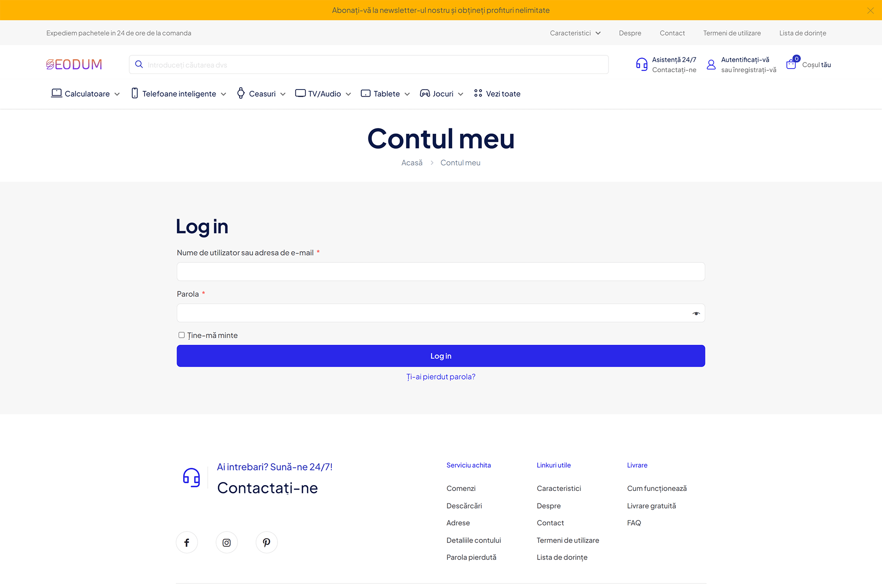Expand the Calculatoare category menu

[x=86, y=94]
